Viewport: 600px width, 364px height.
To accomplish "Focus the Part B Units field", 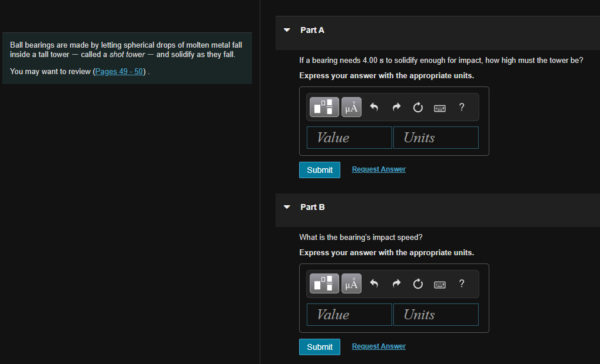I will [436, 315].
